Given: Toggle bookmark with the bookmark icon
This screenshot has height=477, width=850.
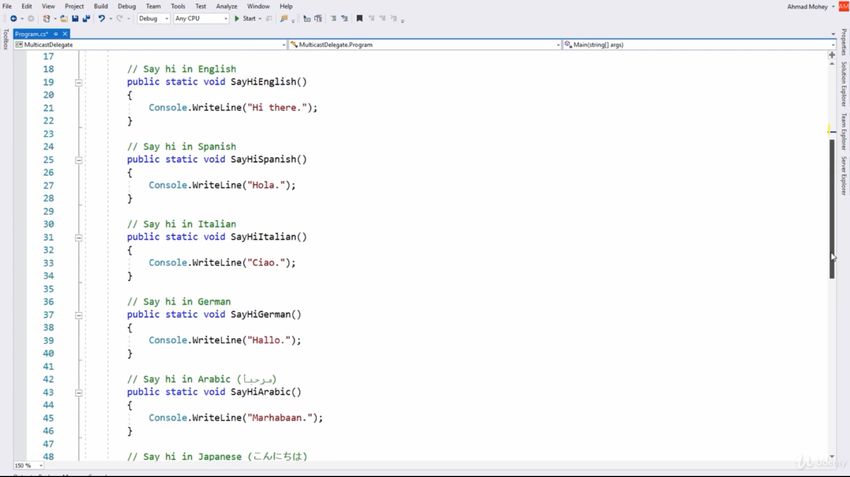Looking at the screenshot, I should click(x=359, y=18).
